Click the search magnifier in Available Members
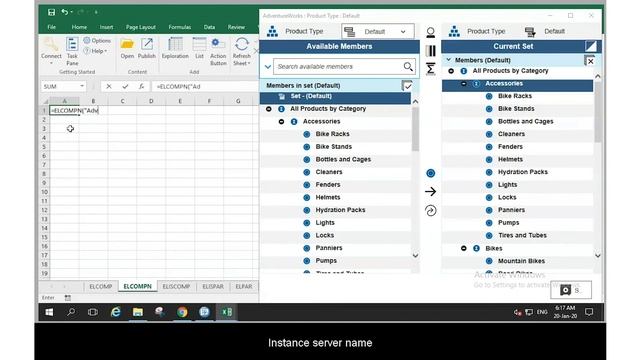 (x=408, y=67)
